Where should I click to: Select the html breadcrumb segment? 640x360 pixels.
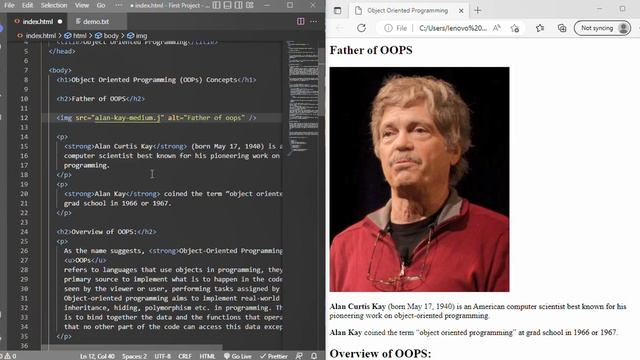coord(76,36)
